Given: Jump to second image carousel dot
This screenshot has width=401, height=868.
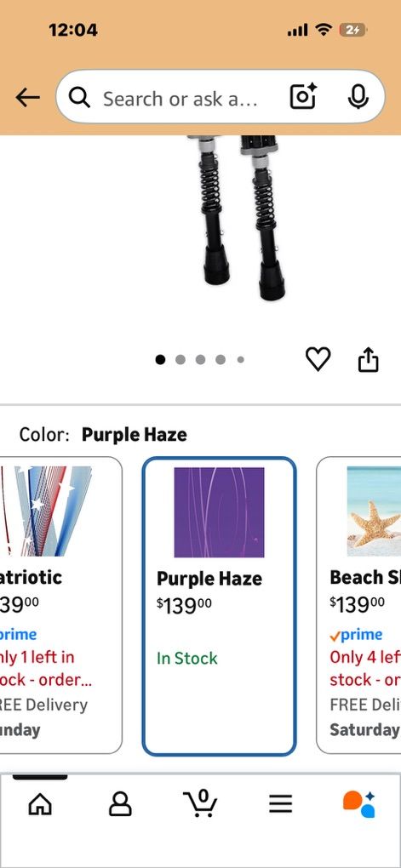Looking at the screenshot, I should pos(180,360).
